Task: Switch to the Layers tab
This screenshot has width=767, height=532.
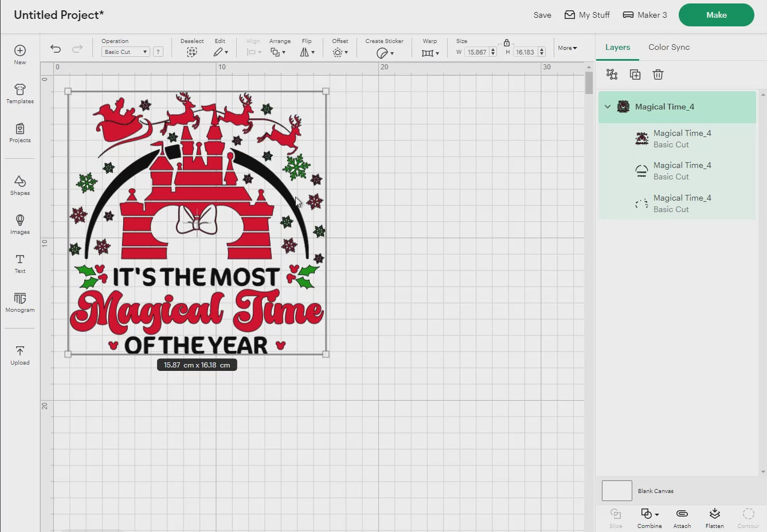Action: 617,47
